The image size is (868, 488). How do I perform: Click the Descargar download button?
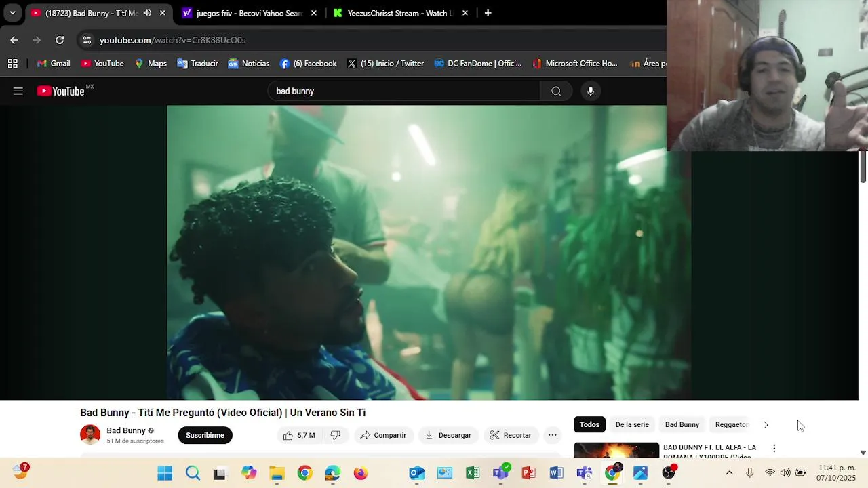pyautogui.click(x=448, y=435)
